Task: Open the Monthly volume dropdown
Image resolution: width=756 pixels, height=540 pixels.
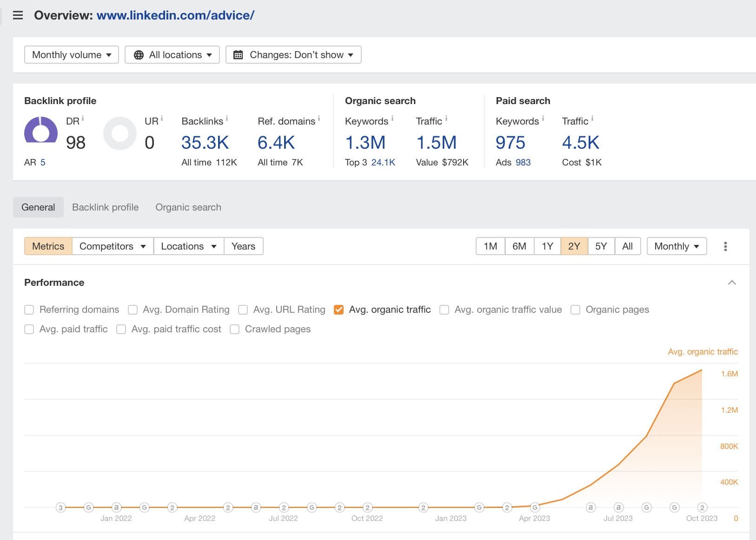Action: [72, 55]
